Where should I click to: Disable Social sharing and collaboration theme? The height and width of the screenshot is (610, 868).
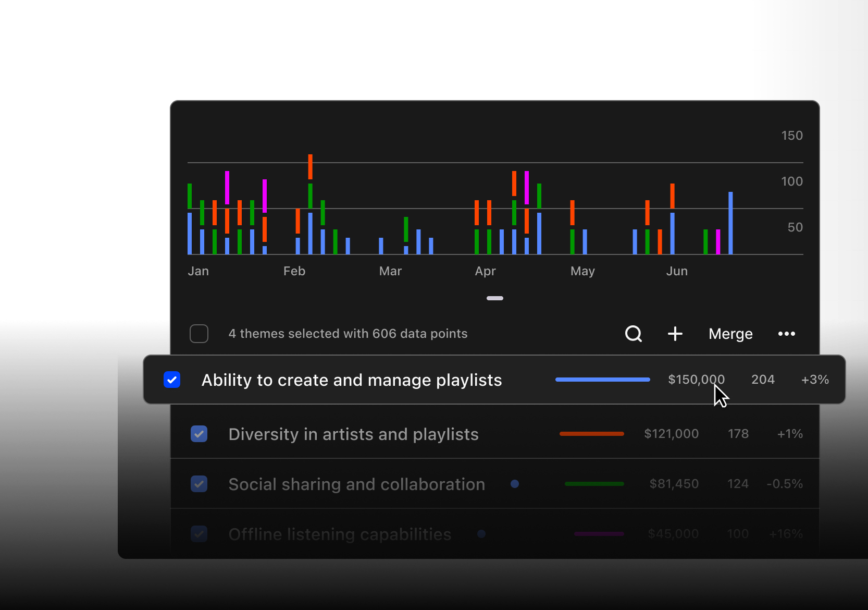coord(199,484)
